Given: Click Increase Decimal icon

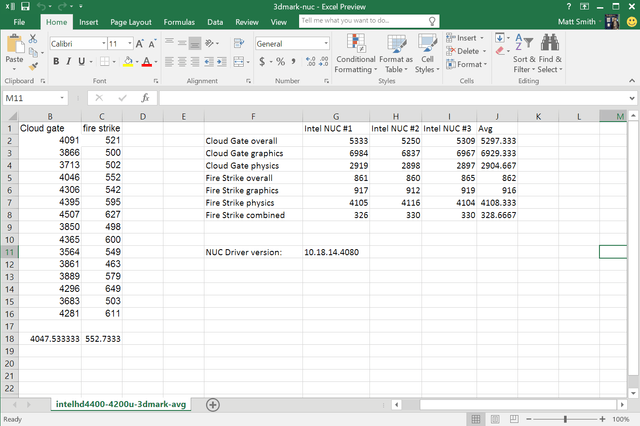Looking at the screenshot, I should 310,62.
